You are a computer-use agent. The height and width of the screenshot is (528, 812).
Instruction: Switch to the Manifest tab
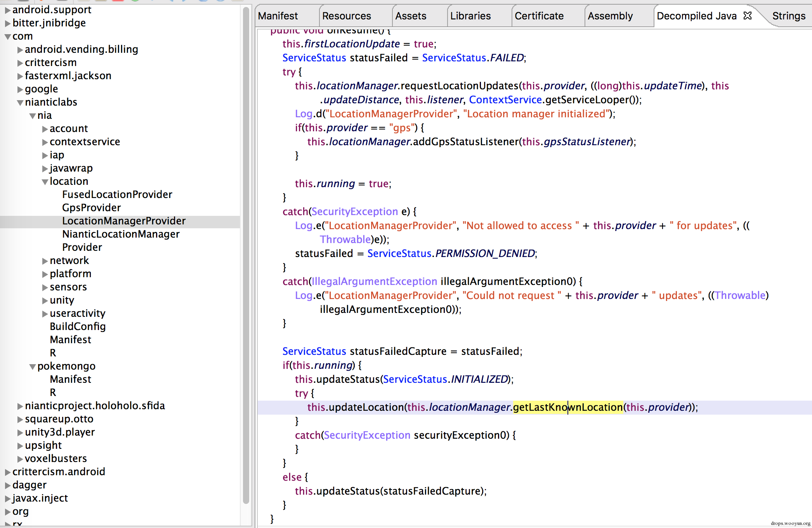coord(278,16)
